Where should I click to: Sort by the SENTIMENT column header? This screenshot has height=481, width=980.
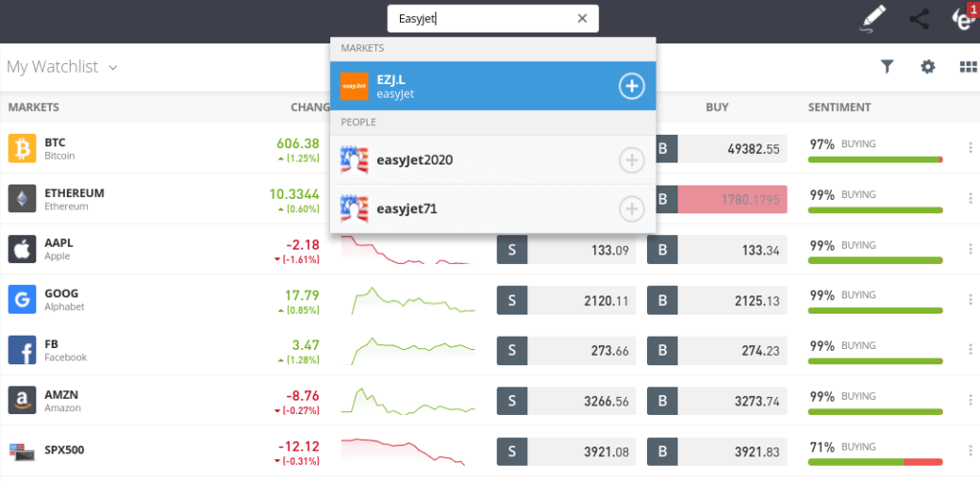pos(839,107)
